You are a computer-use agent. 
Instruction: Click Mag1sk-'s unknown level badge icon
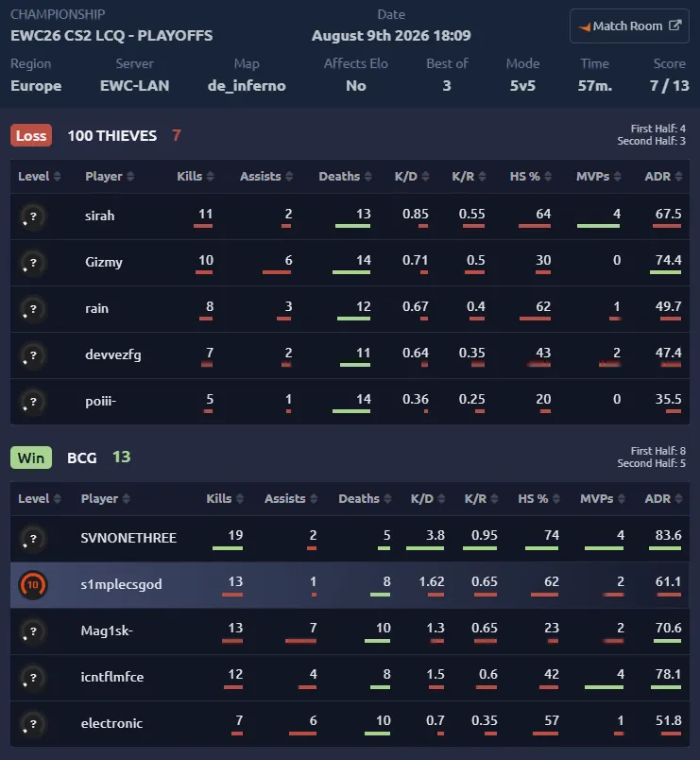(x=32, y=631)
